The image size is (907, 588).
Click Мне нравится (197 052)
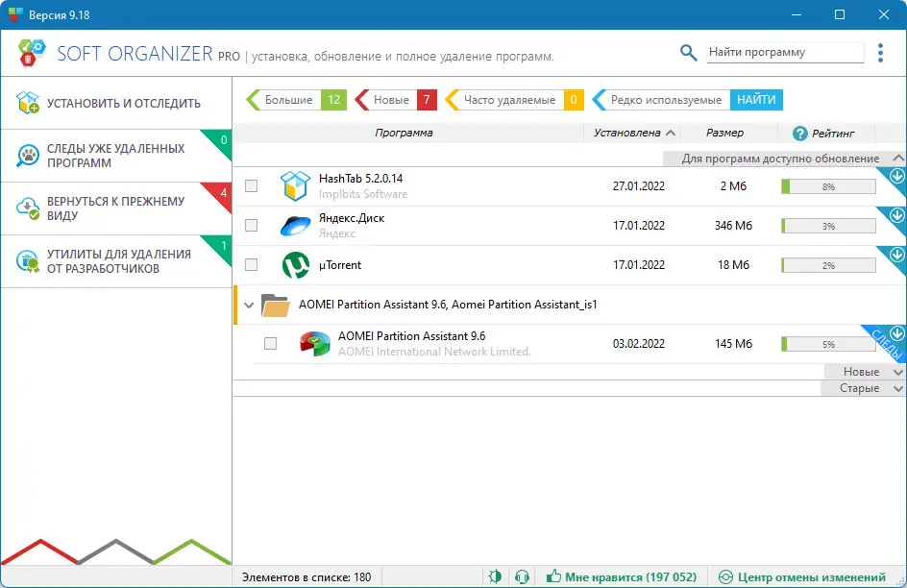pos(622,576)
